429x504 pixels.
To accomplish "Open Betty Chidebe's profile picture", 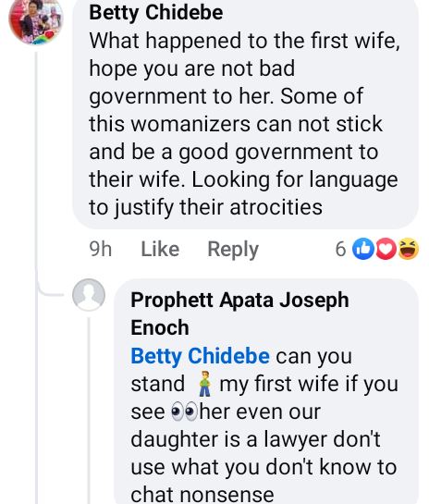I will [36, 20].
